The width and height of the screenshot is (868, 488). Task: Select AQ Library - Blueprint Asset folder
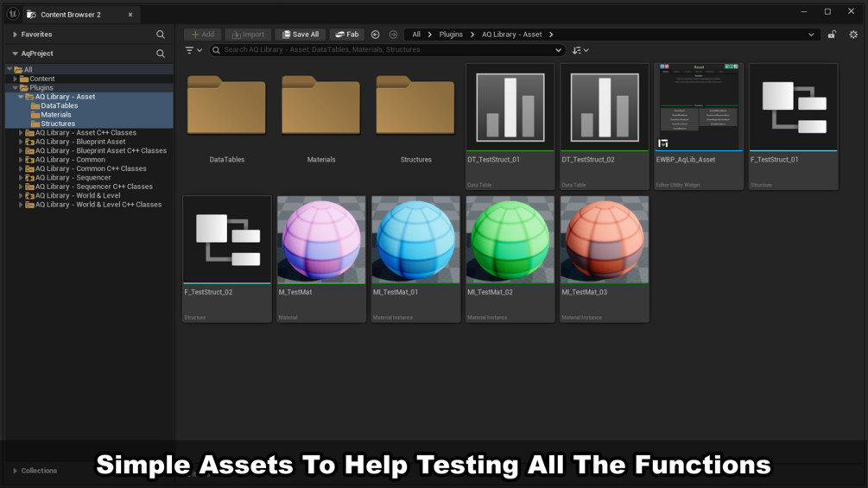80,142
